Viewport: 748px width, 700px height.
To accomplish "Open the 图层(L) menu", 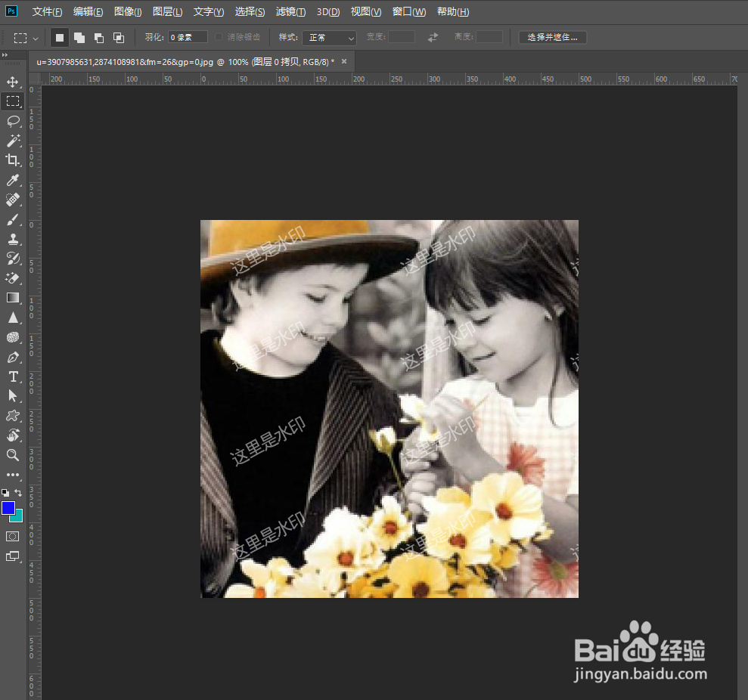I will [167, 12].
